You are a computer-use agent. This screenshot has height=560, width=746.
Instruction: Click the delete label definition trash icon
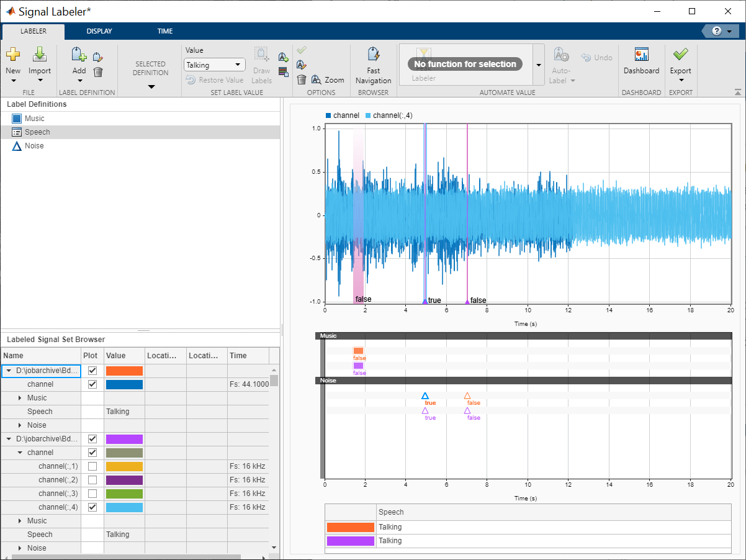[x=97, y=73]
